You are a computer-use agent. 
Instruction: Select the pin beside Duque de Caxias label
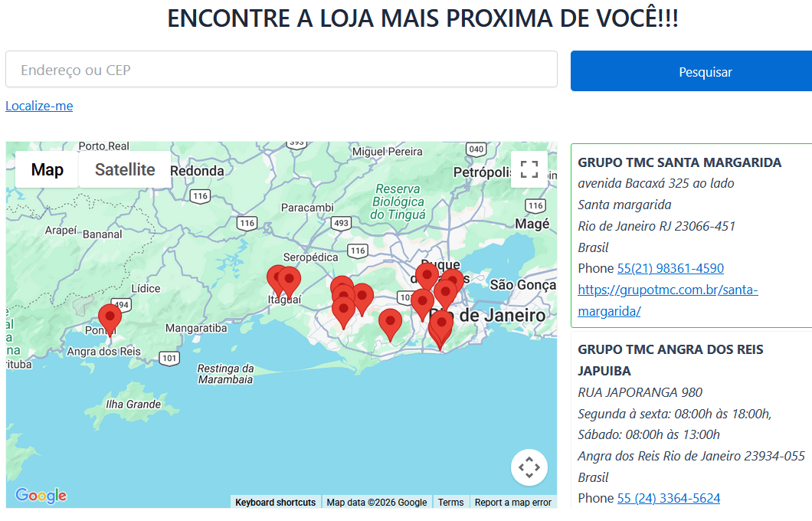(x=427, y=274)
